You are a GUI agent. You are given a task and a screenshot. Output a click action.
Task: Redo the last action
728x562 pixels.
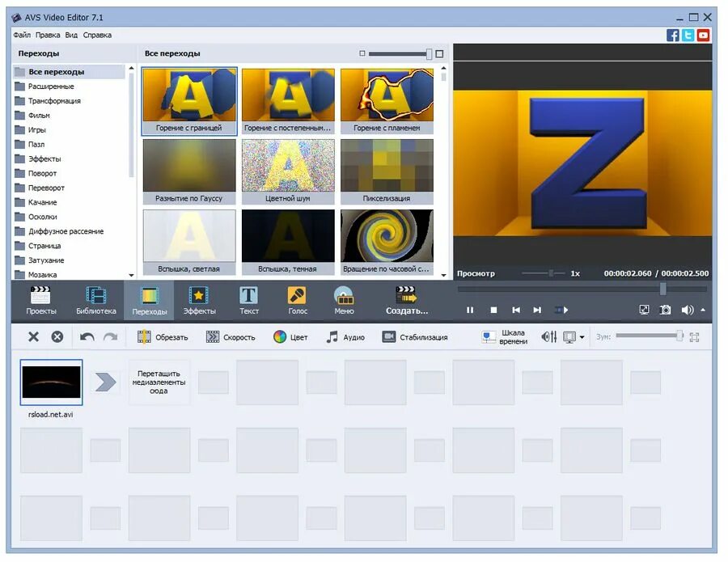coord(111,337)
